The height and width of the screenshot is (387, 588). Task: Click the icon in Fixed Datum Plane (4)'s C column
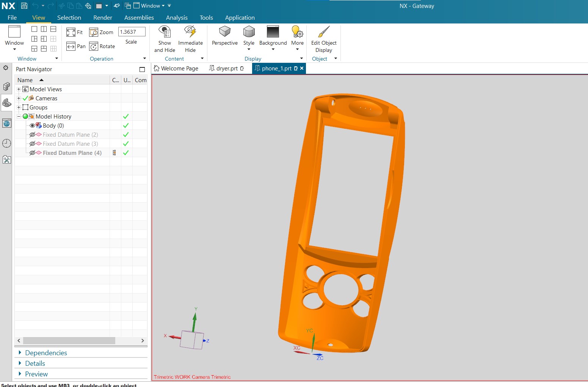[114, 153]
